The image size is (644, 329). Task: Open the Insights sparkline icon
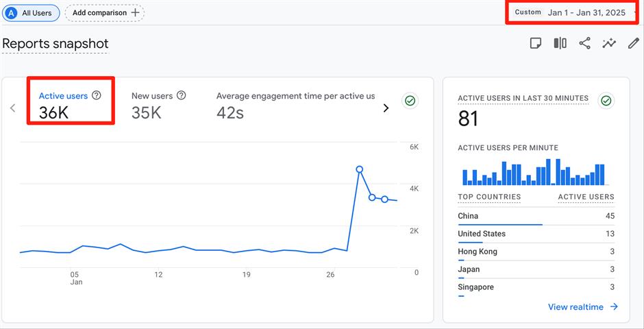coord(609,43)
